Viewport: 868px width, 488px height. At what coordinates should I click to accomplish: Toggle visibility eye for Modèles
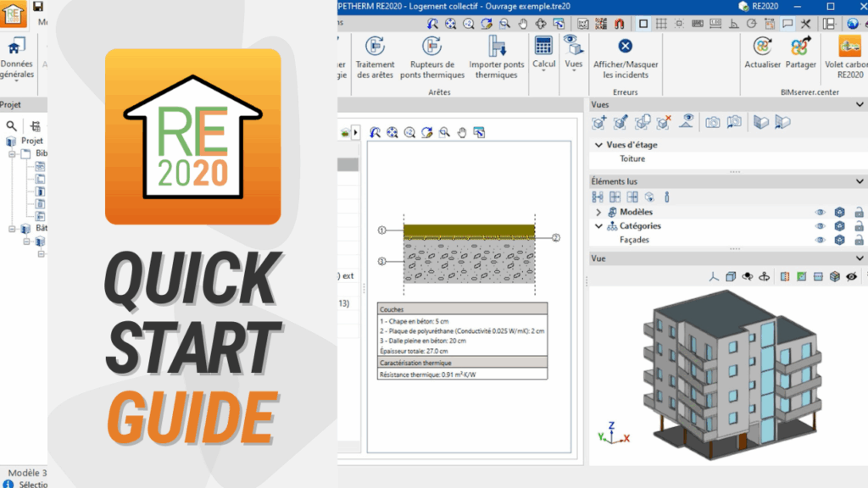pos(820,213)
